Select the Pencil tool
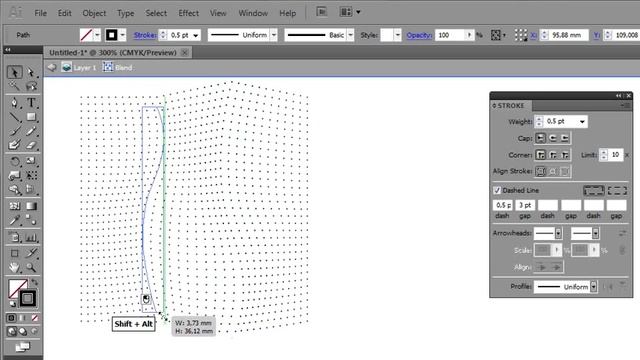The image size is (640, 360). pyautogui.click(x=31, y=131)
